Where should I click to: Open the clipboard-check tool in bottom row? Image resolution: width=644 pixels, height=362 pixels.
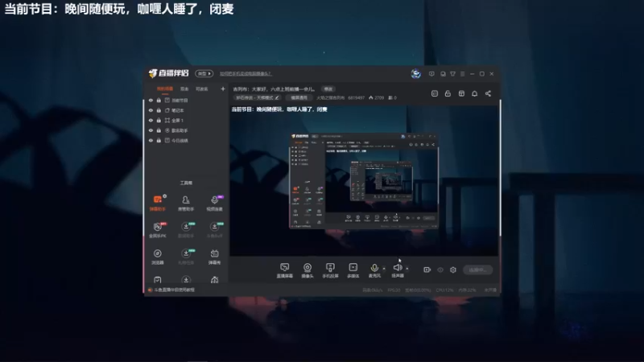[157, 279]
